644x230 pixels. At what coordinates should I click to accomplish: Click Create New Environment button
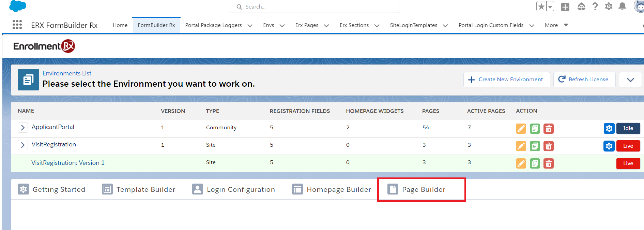tap(506, 80)
